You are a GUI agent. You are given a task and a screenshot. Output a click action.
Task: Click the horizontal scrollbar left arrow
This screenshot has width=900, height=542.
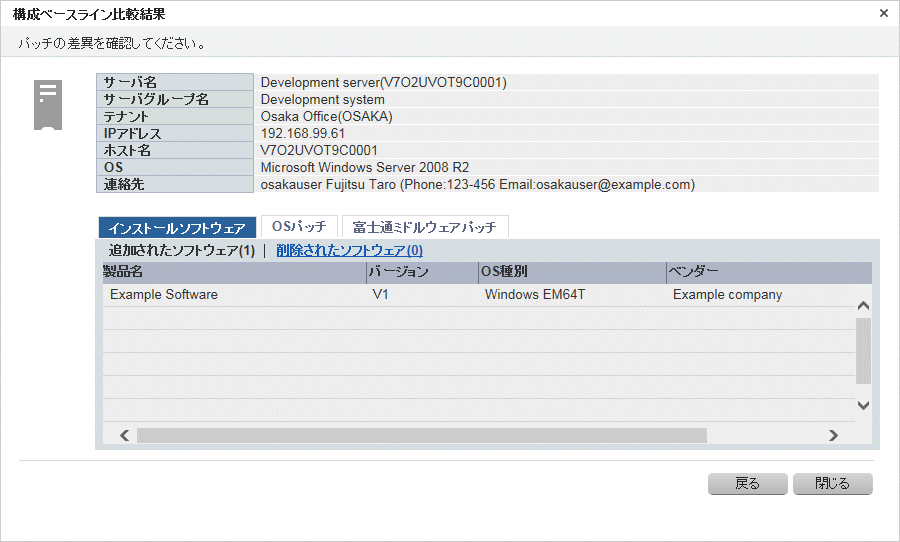[x=125, y=435]
